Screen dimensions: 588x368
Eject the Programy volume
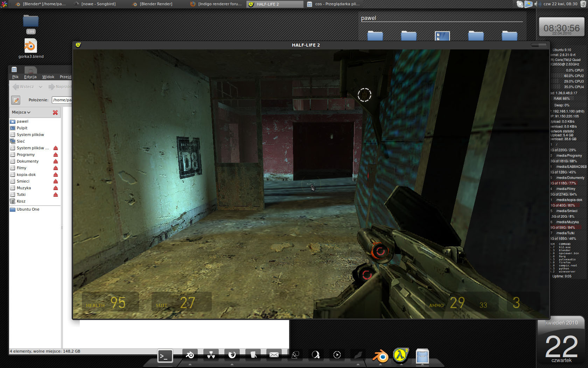pos(55,155)
